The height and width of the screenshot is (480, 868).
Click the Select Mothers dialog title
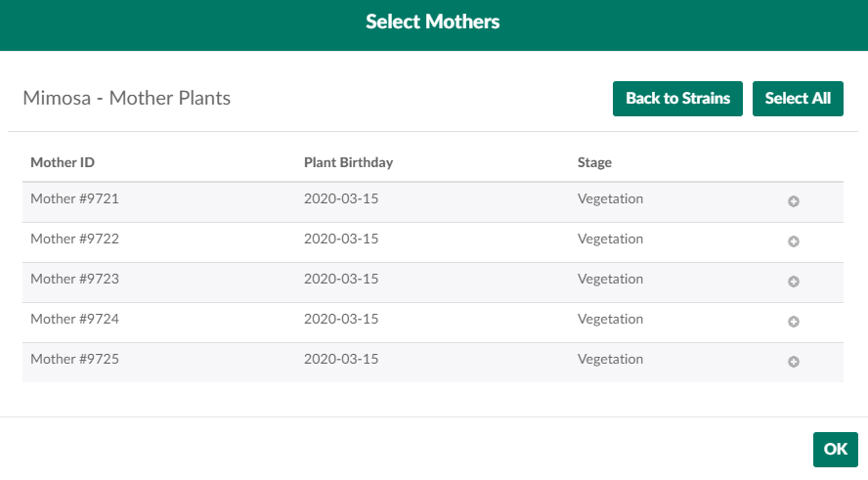pyautogui.click(x=433, y=22)
